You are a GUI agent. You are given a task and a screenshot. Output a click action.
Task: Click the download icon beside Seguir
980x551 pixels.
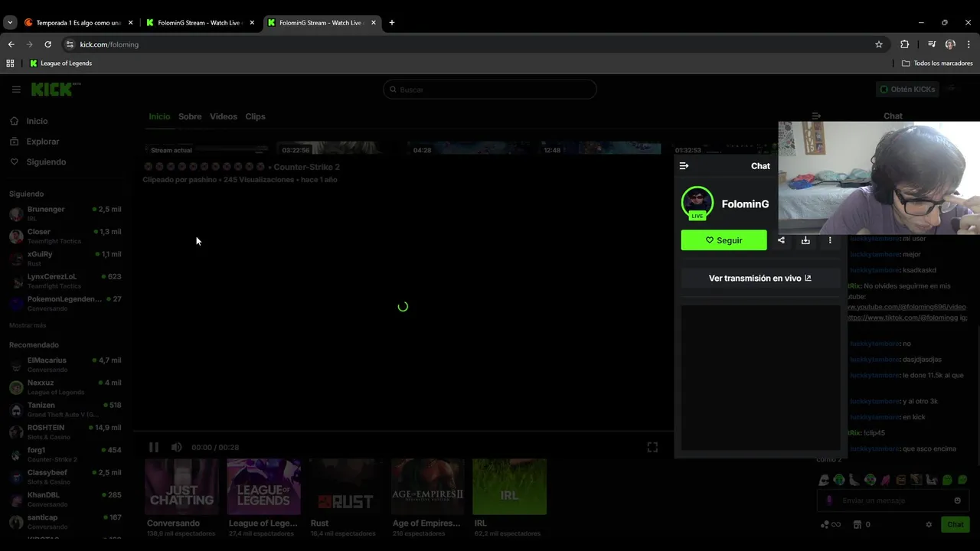(x=805, y=240)
